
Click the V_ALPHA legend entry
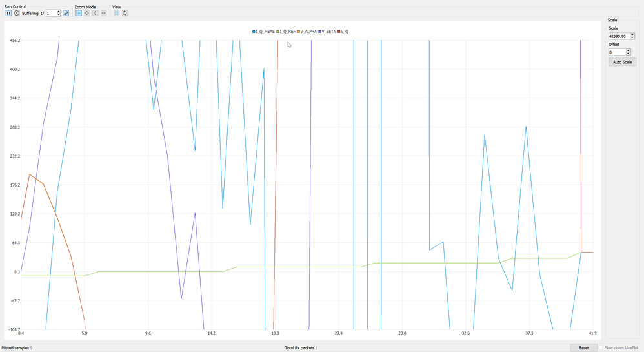click(307, 32)
